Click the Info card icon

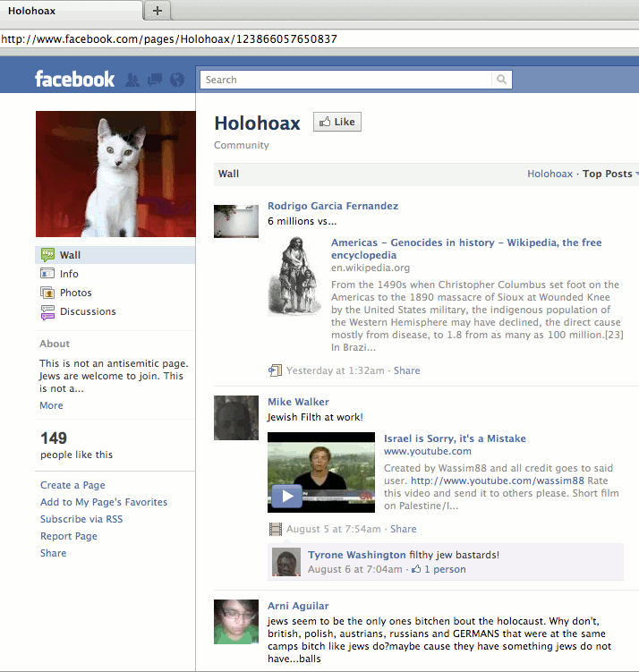[47, 274]
